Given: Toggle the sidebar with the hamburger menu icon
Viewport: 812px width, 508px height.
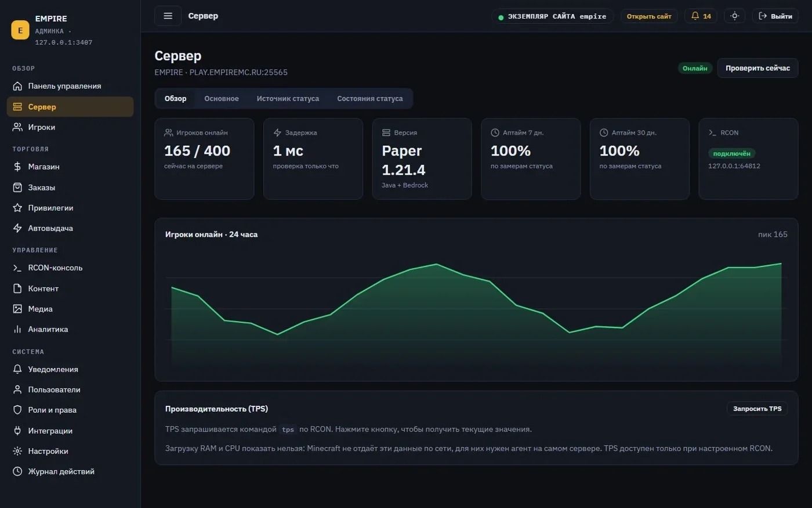Looking at the screenshot, I should pyautogui.click(x=168, y=16).
